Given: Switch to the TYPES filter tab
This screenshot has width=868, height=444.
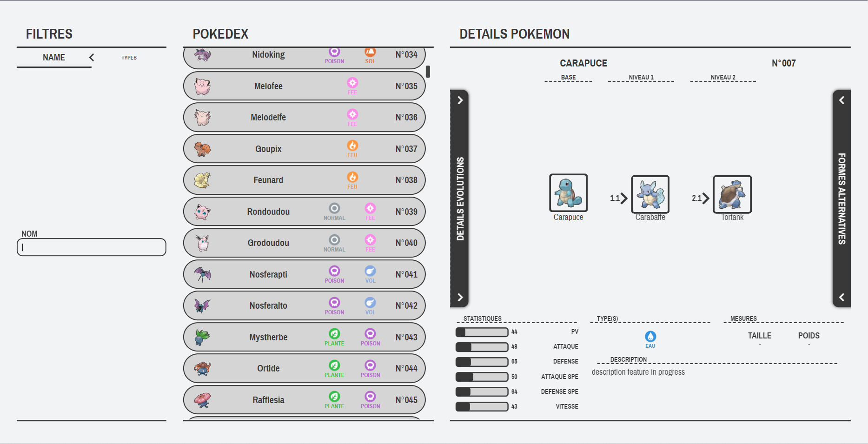Looking at the screenshot, I should pos(129,58).
